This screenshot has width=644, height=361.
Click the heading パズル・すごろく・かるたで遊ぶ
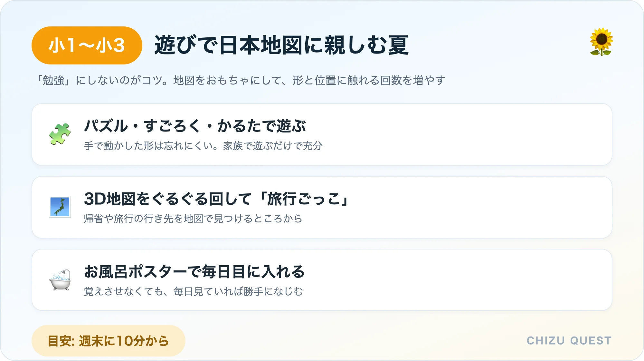pos(195,126)
